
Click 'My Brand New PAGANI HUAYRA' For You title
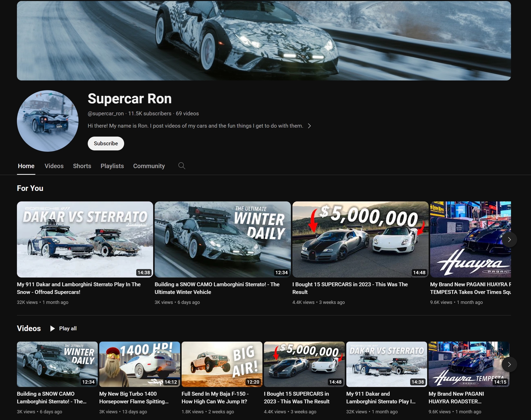coord(470,288)
